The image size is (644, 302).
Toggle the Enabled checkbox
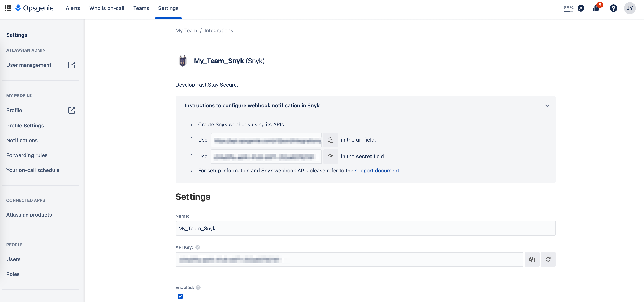180,296
